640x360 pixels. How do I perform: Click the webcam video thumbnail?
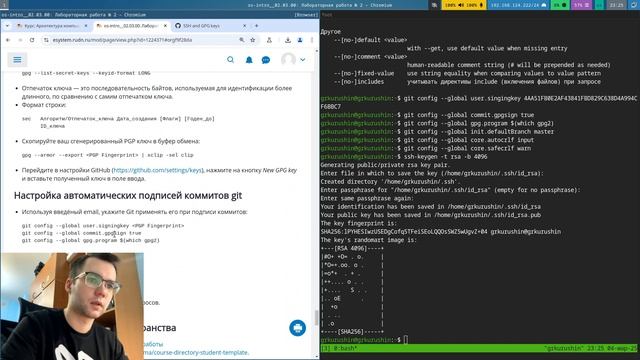tap(72, 306)
